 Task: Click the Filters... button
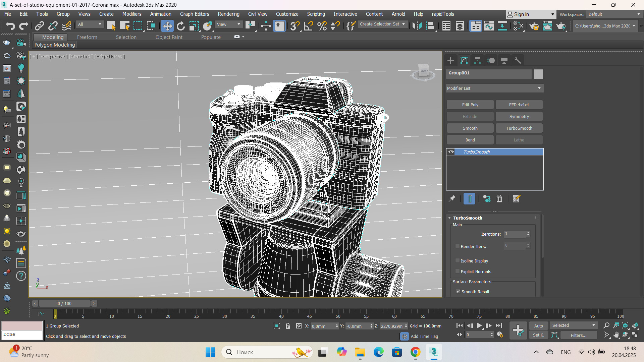(579, 335)
